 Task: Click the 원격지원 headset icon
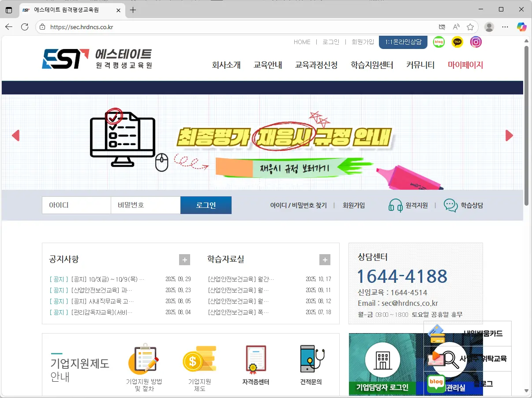tap(394, 205)
